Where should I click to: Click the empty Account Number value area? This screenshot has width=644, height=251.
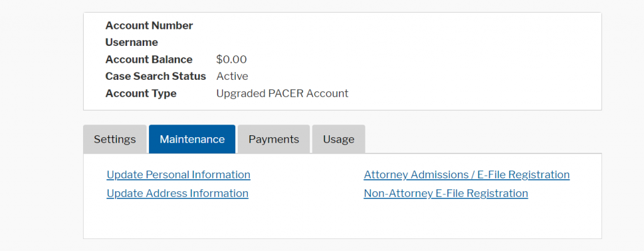[x=287, y=25]
